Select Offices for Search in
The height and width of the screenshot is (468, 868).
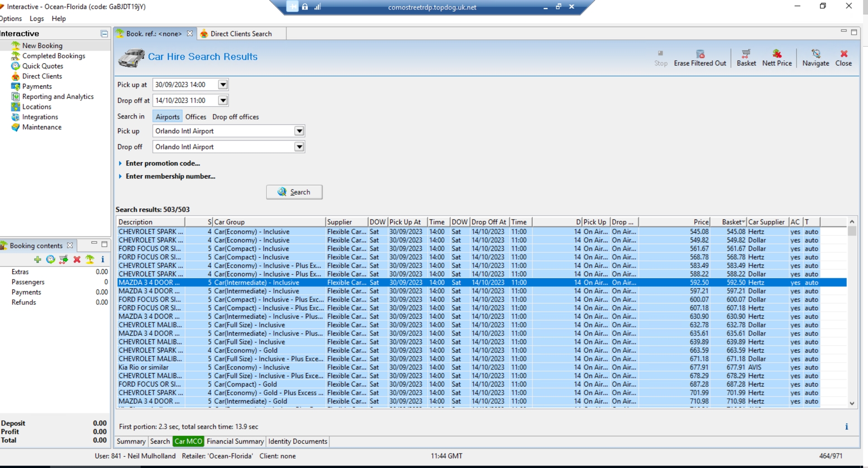tap(196, 117)
